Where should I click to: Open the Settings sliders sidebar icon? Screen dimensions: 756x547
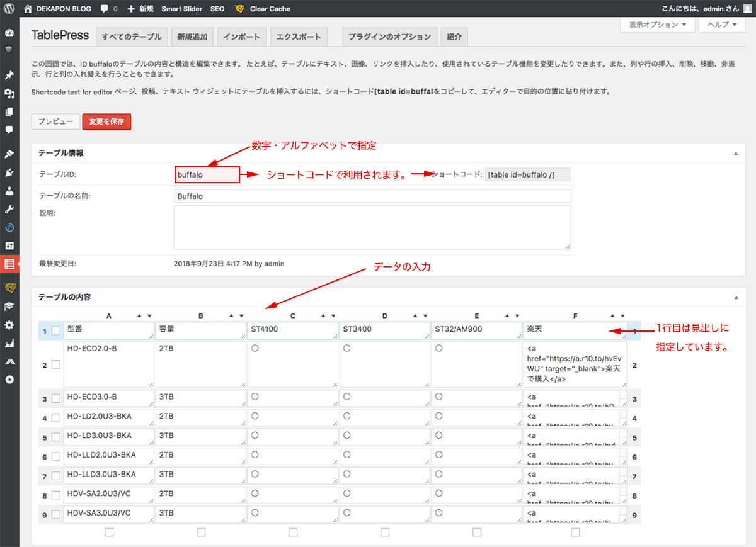click(x=9, y=245)
